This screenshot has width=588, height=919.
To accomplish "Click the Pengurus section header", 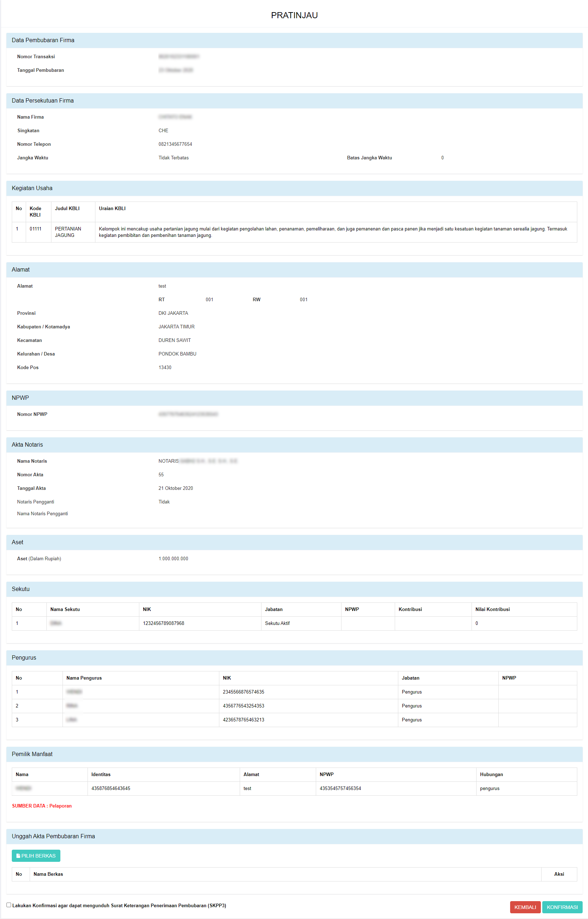I will [24, 657].
